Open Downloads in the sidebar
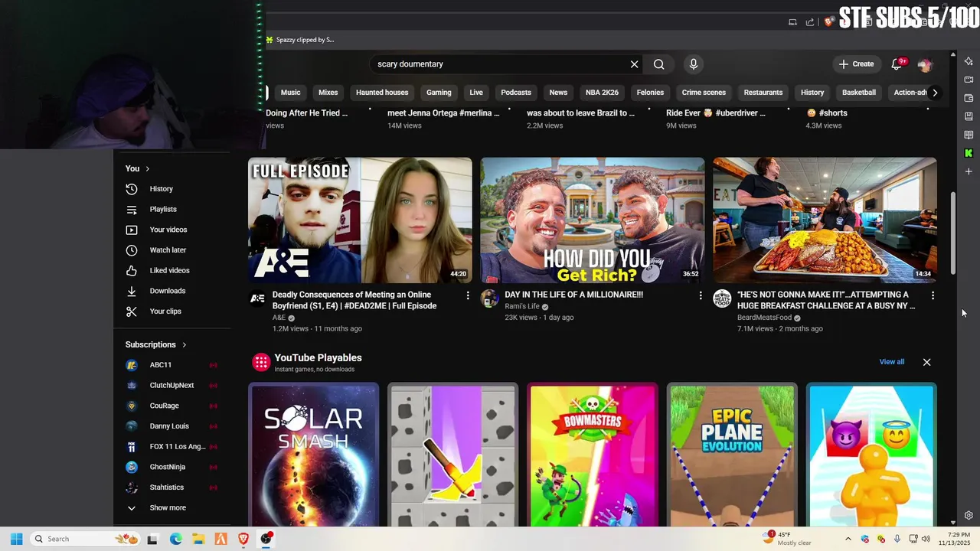Screen dimensions: 980x551 pos(172,291)
